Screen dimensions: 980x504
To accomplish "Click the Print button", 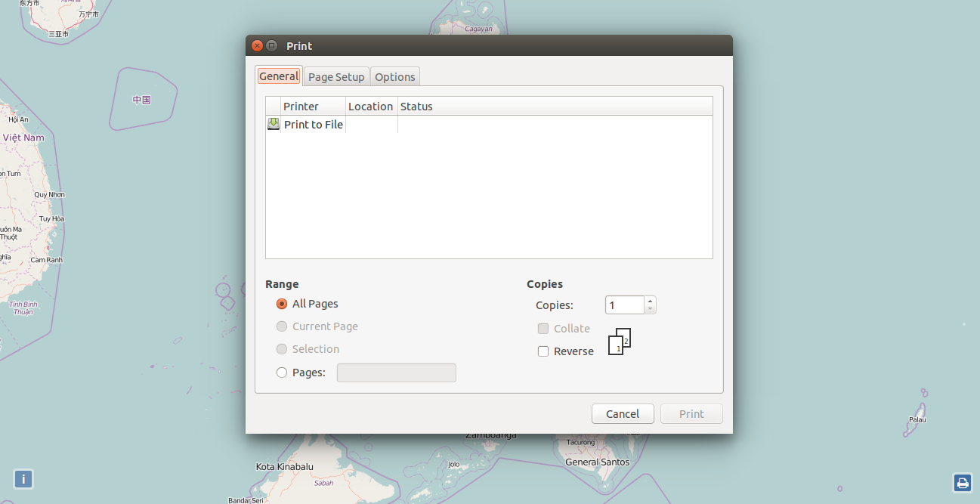I will coord(691,413).
